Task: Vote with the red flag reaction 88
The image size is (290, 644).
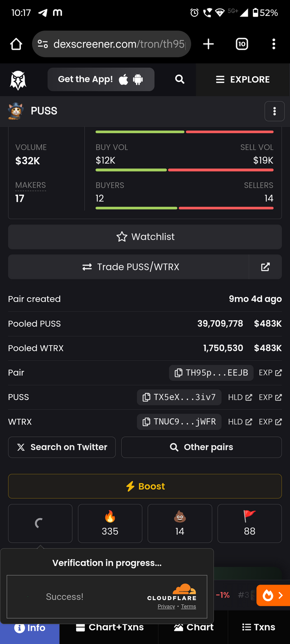Action: [250, 523]
